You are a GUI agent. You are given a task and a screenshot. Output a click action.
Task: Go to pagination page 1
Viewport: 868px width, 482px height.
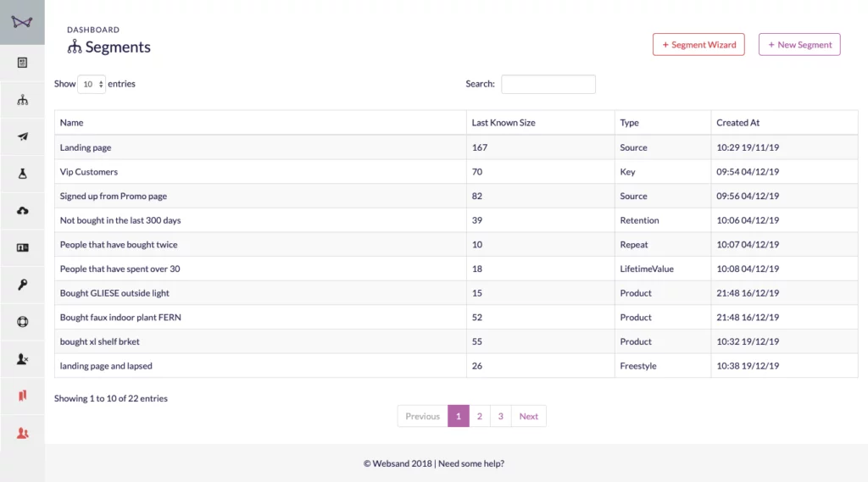[459, 416]
